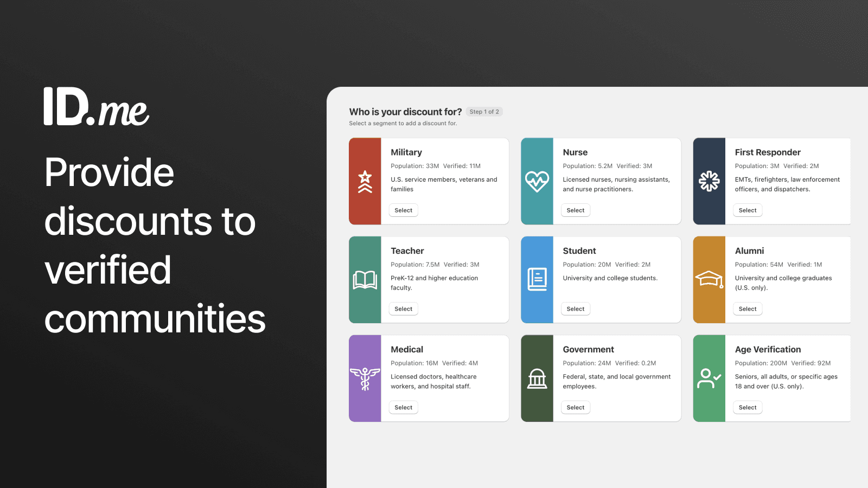Select the First Responder segment
Image resolution: width=868 pixels, height=488 pixels.
(747, 210)
